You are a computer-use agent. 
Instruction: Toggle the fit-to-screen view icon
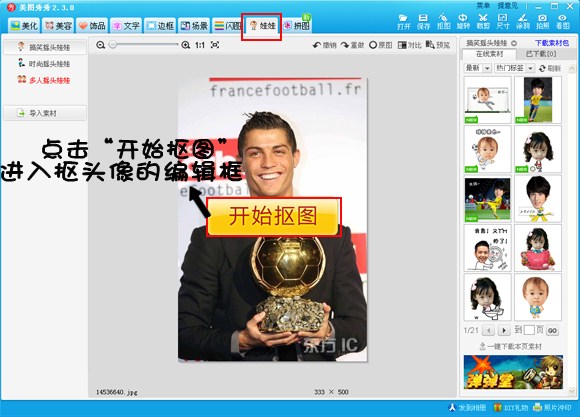point(215,45)
